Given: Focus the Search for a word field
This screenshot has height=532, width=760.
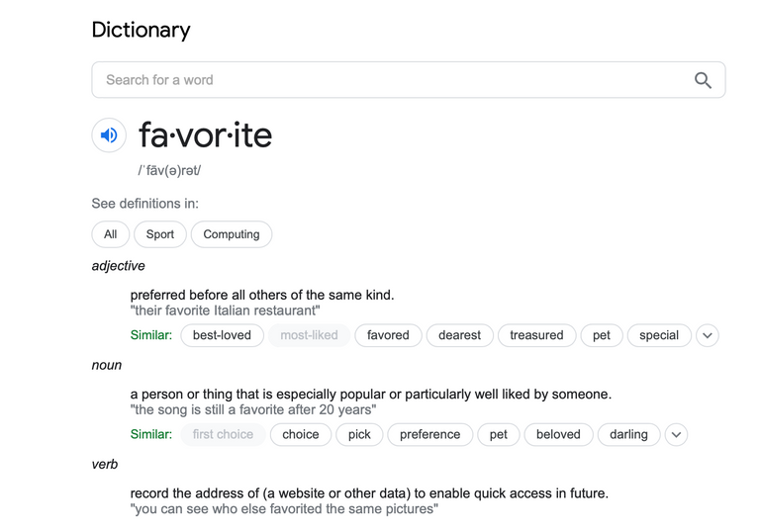Looking at the screenshot, I should pyautogui.click(x=408, y=80).
